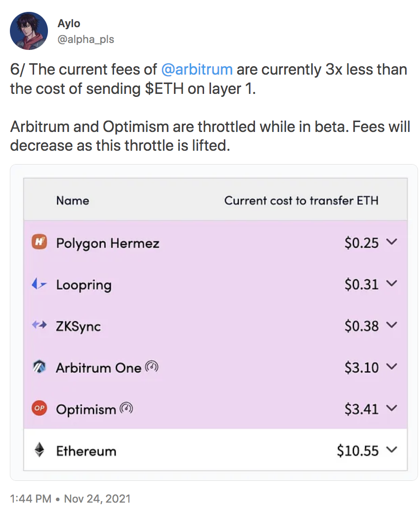Image resolution: width=420 pixels, height=513 pixels.
Task: Click the Aylo display name
Action: tap(69, 24)
